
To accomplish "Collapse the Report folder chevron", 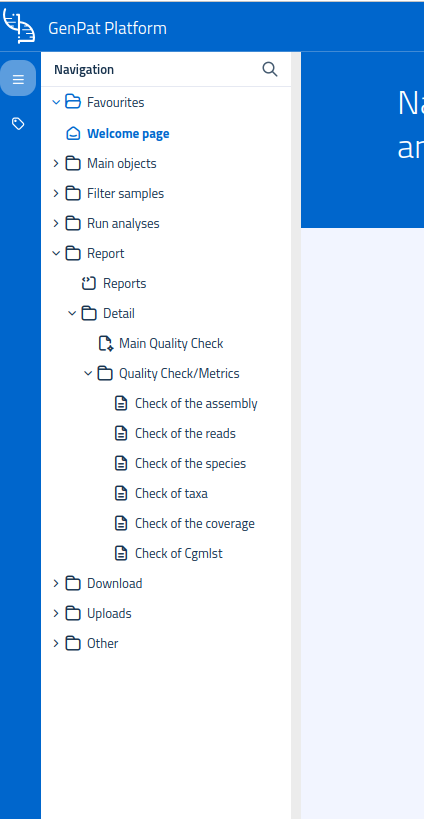I will pos(56,254).
